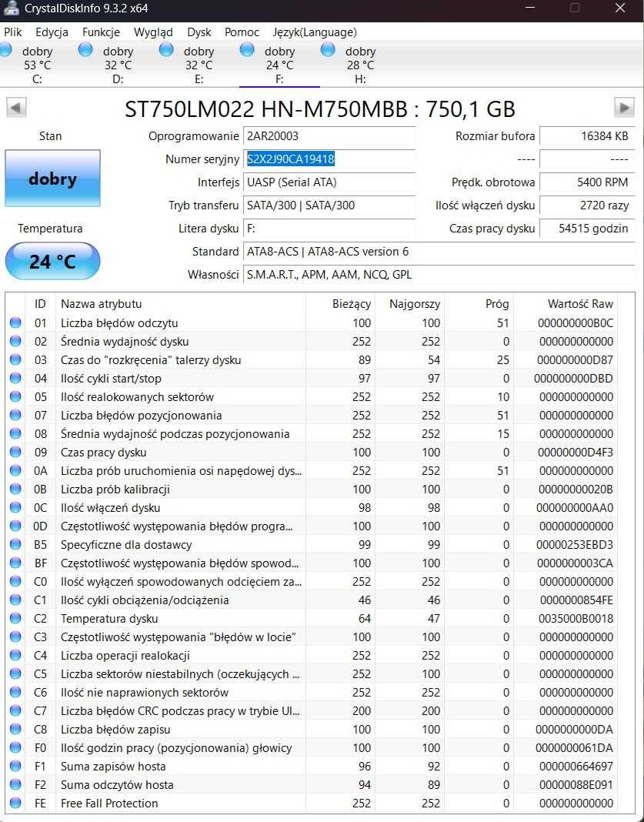Click status icon for attribute C1
644x822 pixels.
pos(15,600)
